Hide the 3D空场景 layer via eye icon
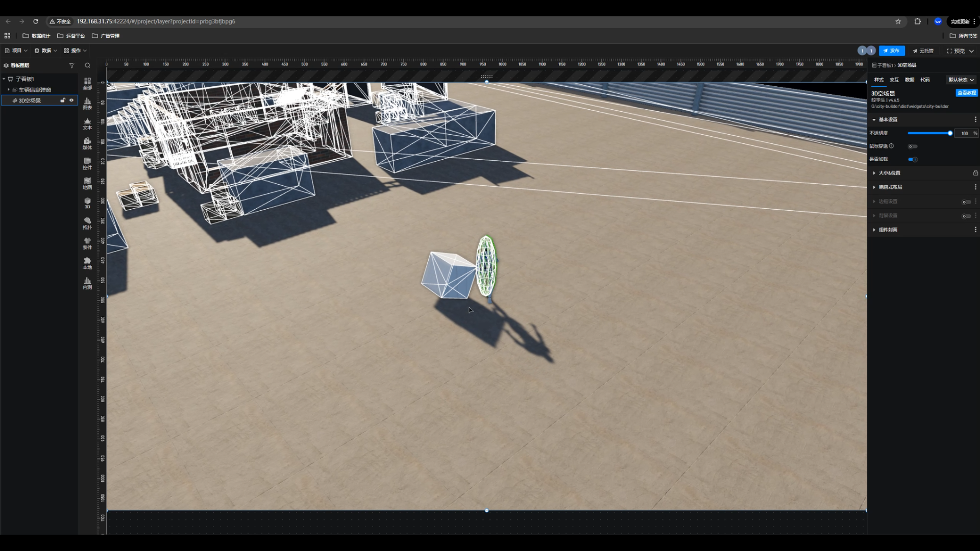 [71, 101]
